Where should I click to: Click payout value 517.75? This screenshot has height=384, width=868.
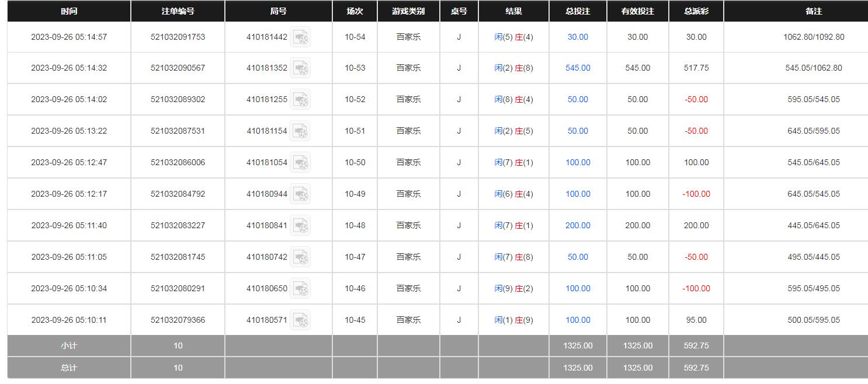[696, 68]
